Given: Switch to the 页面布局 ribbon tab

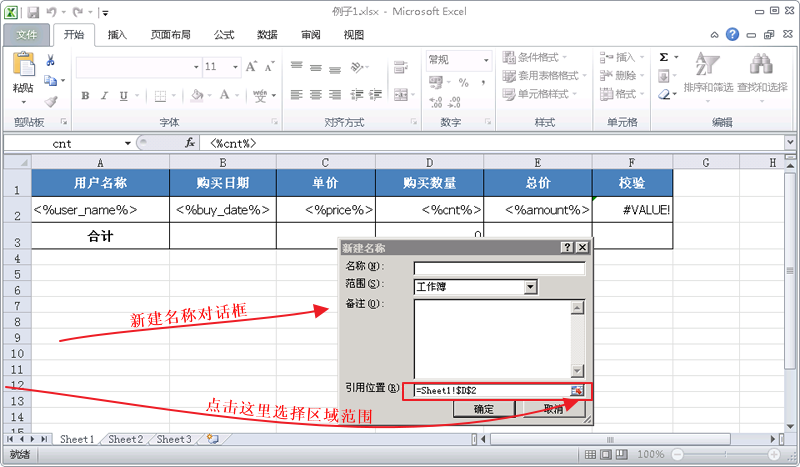Looking at the screenshot, I should (x=170, y=35).
